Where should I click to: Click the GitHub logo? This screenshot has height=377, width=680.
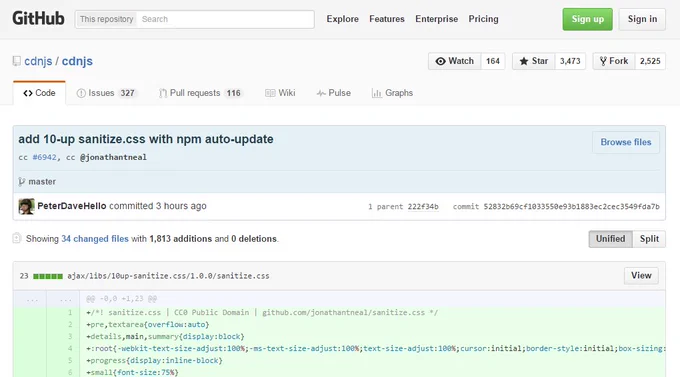coord(38,19)
